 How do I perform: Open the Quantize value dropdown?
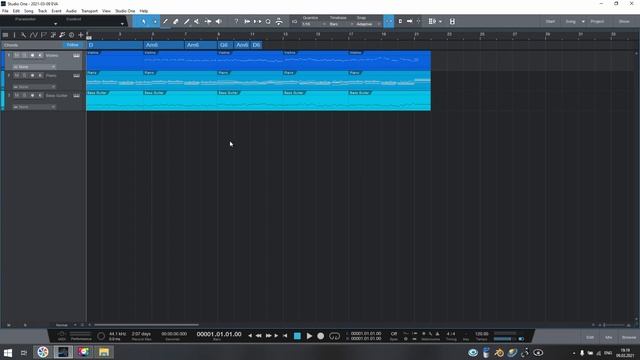tap(313, 24)
